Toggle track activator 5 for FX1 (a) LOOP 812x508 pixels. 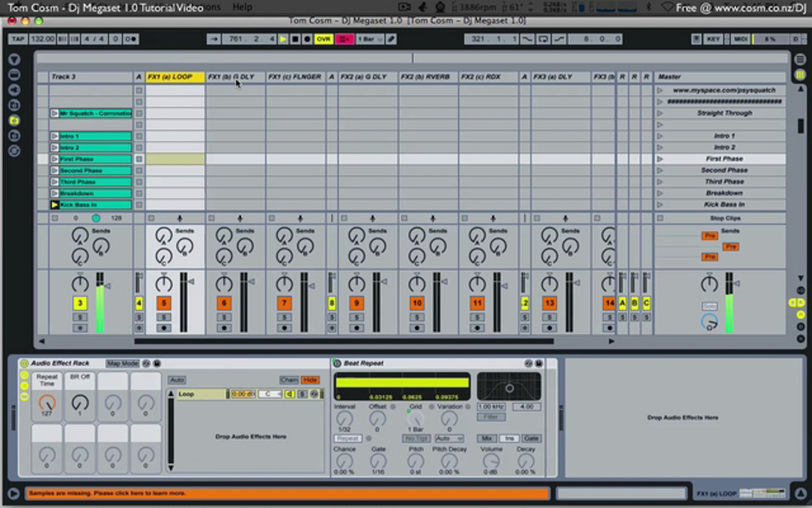164,303
